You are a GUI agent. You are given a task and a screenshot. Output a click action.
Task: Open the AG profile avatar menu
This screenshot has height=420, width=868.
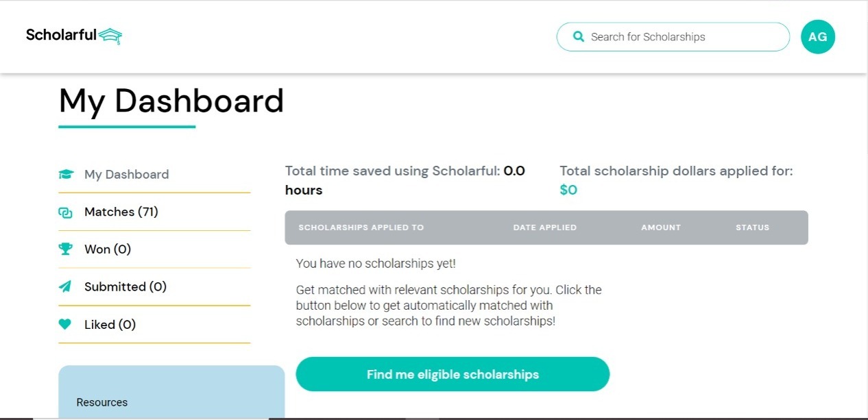[x=818, y=37]
